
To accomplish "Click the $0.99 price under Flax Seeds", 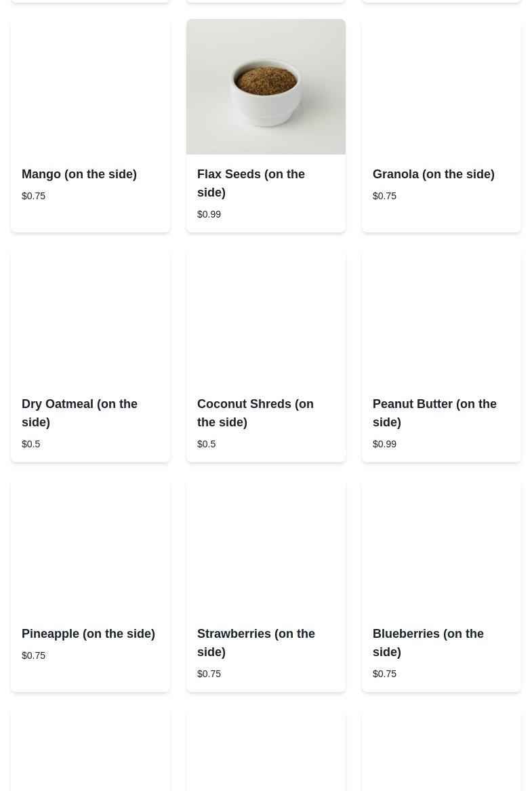I will [x=209, y=214].
